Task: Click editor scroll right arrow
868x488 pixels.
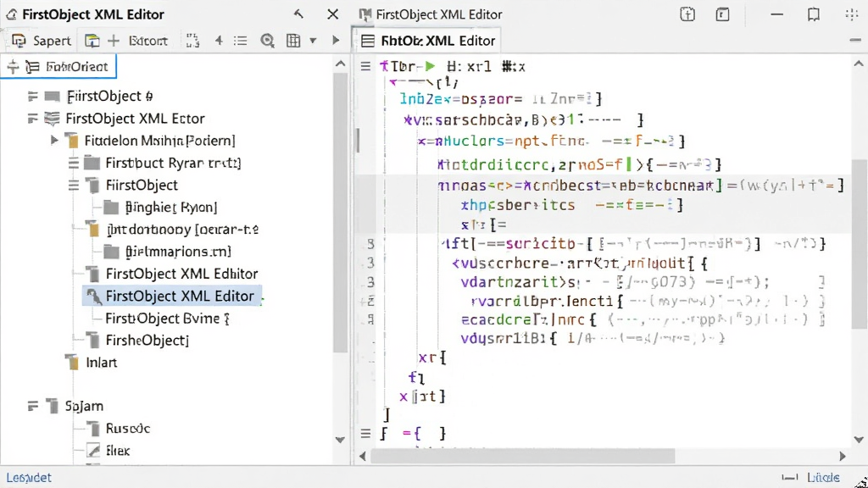Action: [x=843, y=457]
